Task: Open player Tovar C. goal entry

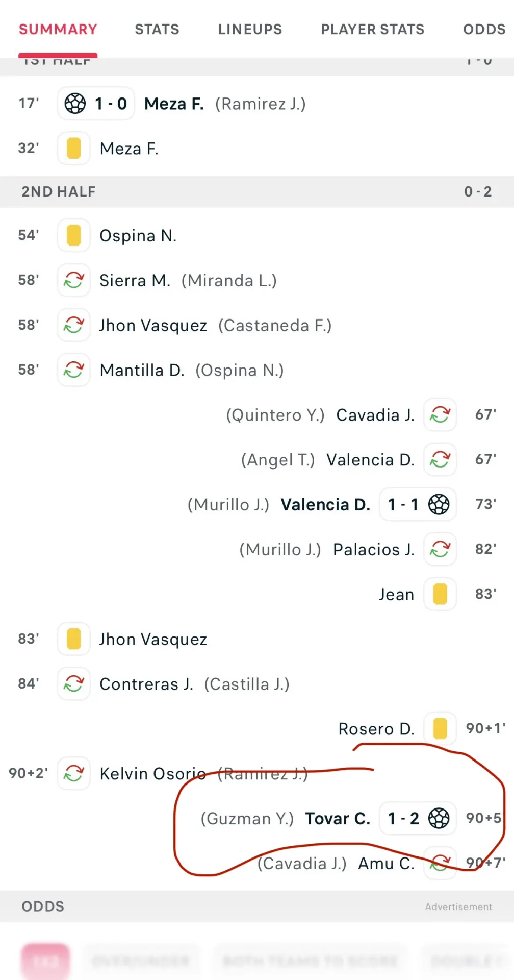Action: (x=338, y=819)
